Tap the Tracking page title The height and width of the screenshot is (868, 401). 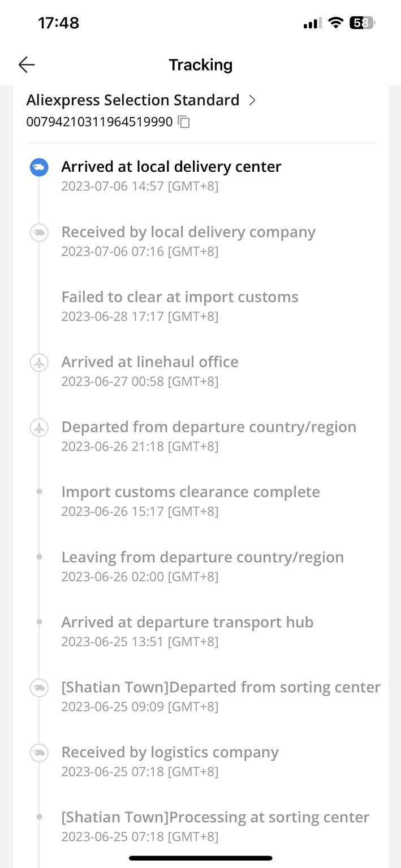(x=201, y=65)
